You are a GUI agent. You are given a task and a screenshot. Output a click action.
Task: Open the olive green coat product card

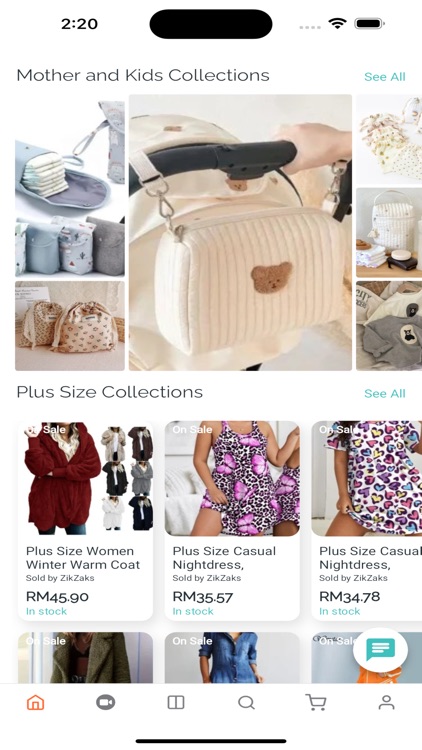[x=86, y=658]
